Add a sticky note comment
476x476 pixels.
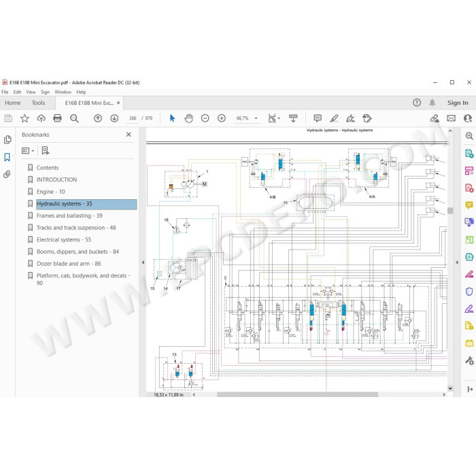[x=318, y=118]
